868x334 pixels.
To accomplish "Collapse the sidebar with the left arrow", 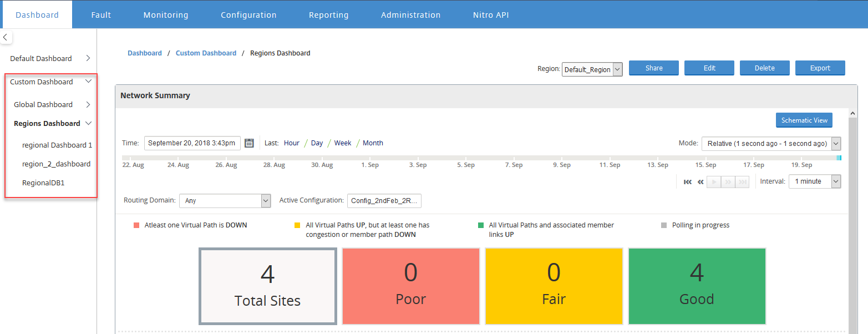I will tap(6, 37).
